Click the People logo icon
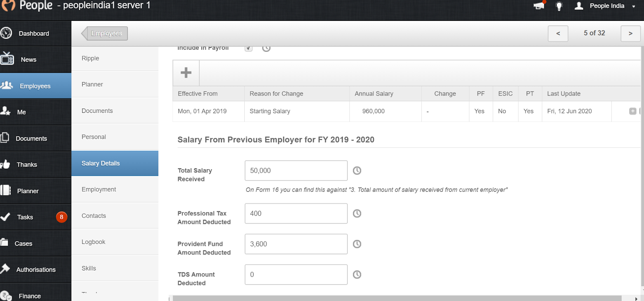This screenshot has width=644, height=301. point(8,5)
